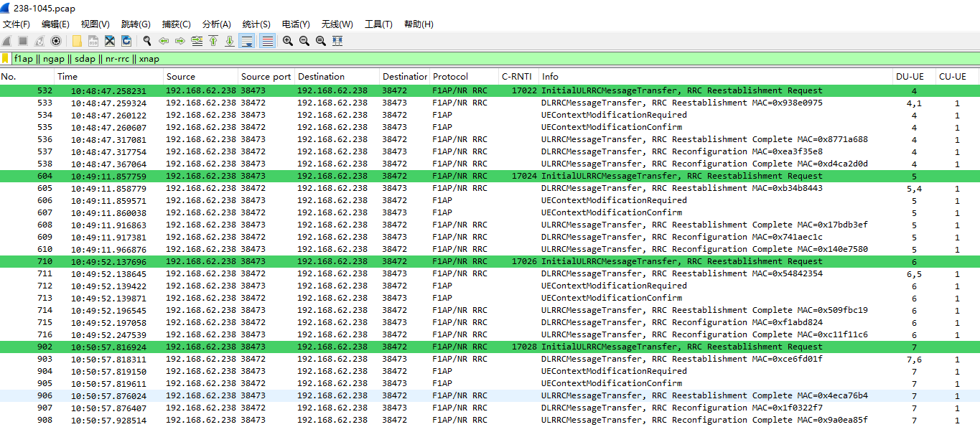Open the display filter bookmark dropdown
The image size is (980, 427).
click(x=6, y=59)
